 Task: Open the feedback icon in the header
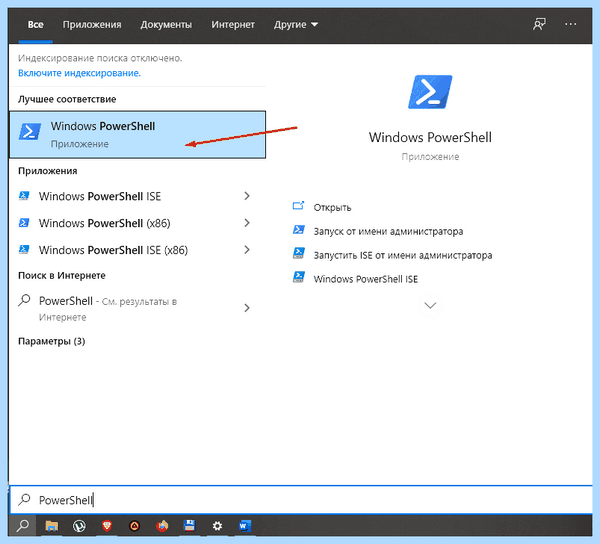click(539, 24)
